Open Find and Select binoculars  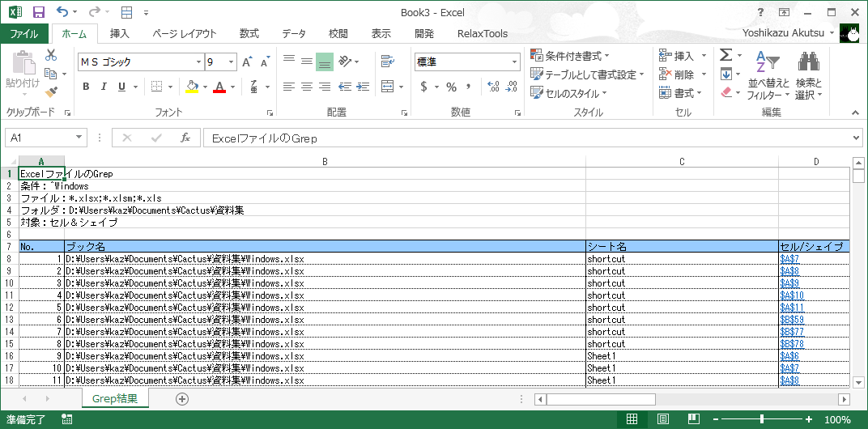pyautogui.click(x=809, y=75)
